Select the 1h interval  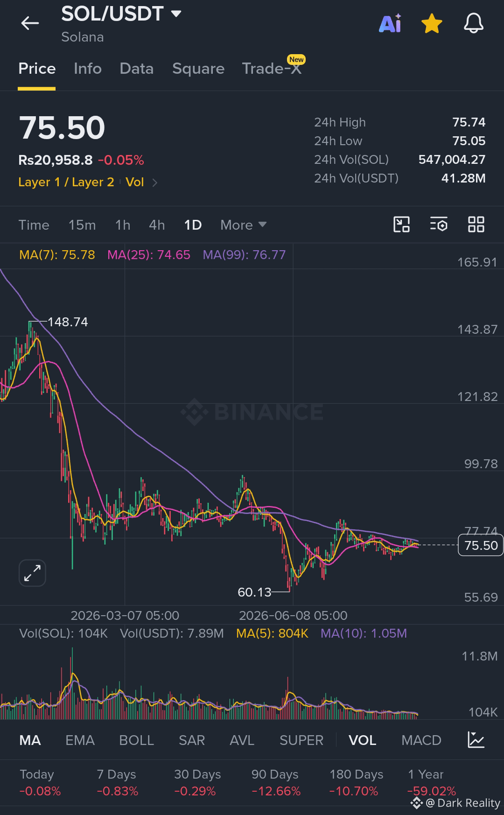pyautogui.click(x=123, y=225)
